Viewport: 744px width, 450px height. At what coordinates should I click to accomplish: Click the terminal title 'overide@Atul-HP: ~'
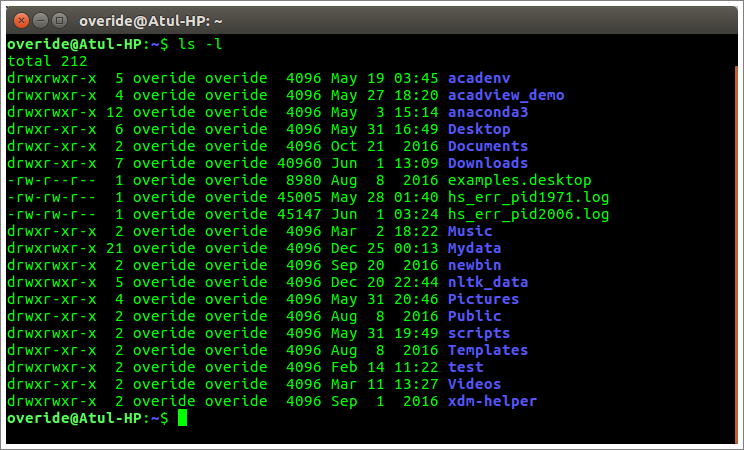(150, 21)
